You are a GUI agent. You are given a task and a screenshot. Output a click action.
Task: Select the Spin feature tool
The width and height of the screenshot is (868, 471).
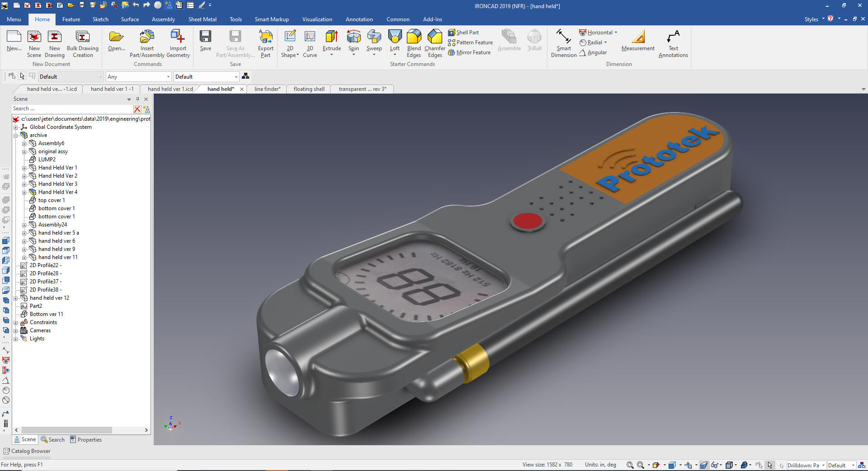354,37
